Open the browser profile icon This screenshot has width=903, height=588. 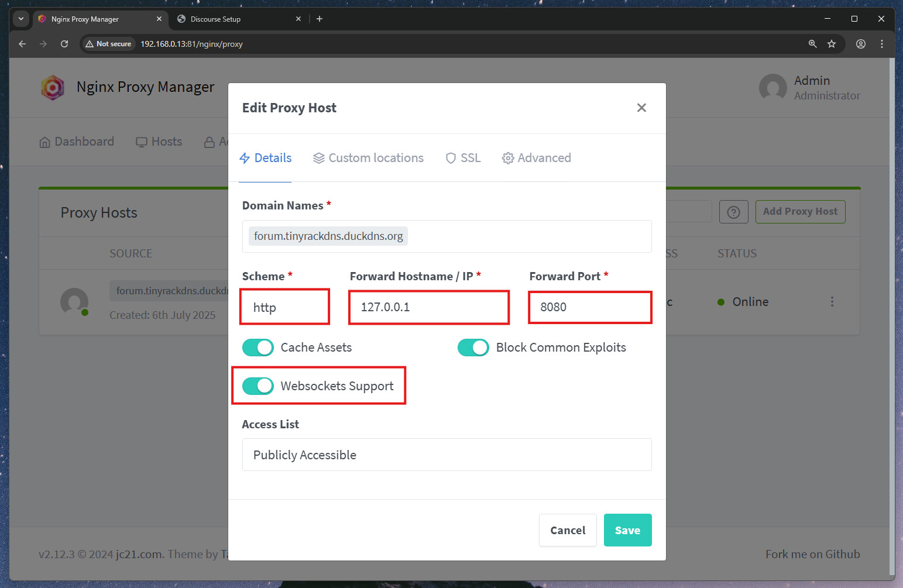tap(861, 44)
